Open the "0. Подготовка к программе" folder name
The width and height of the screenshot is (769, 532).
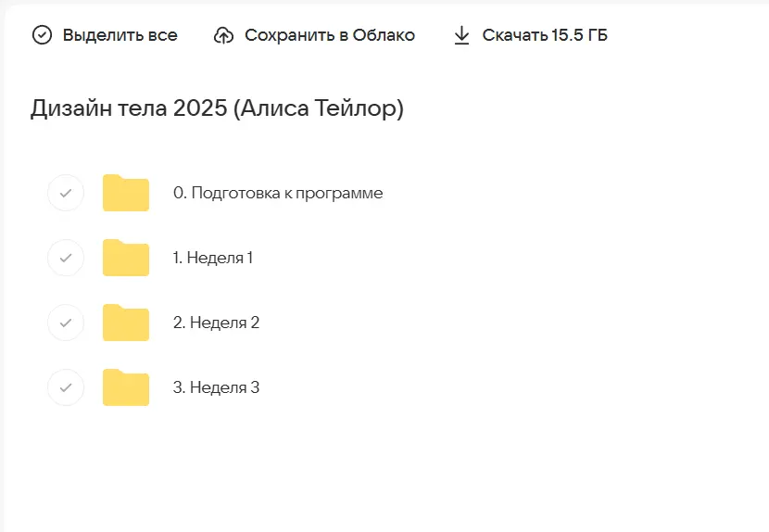pyautogui.click(x=278, y=193)
